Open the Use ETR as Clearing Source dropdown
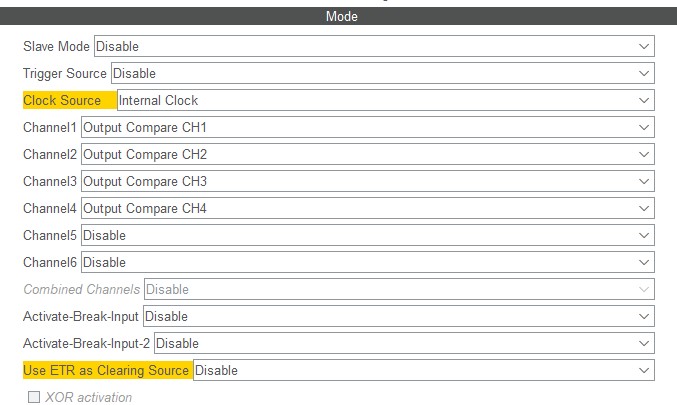Image resolution: width=677 pixels, height=405 pixels. click(x=423, y=370)
